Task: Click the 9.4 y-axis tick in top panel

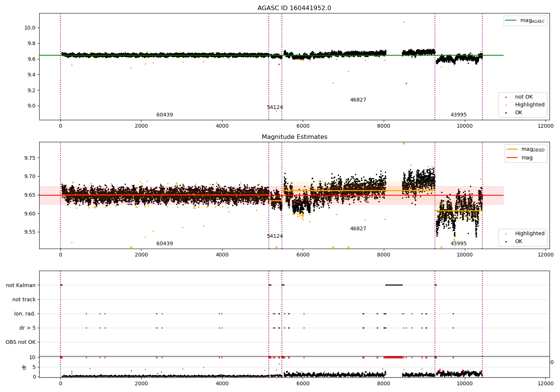Action: pyautogui.click(x=31, y=75)
